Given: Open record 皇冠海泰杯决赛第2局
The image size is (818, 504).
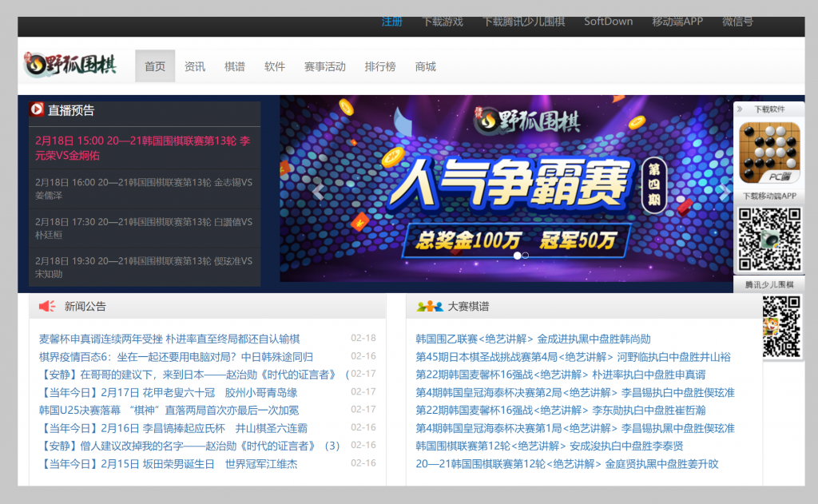Looking at the screenshot, I should pos(575,392).
